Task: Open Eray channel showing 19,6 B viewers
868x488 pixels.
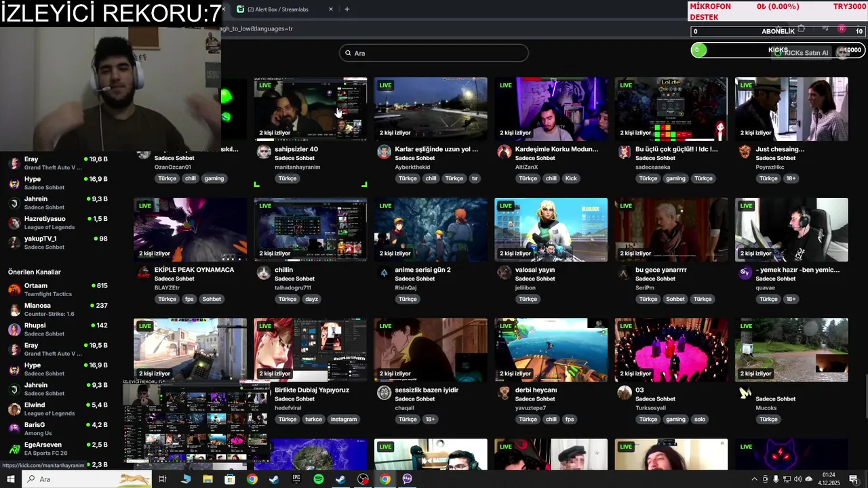Action: coord(58,163)
